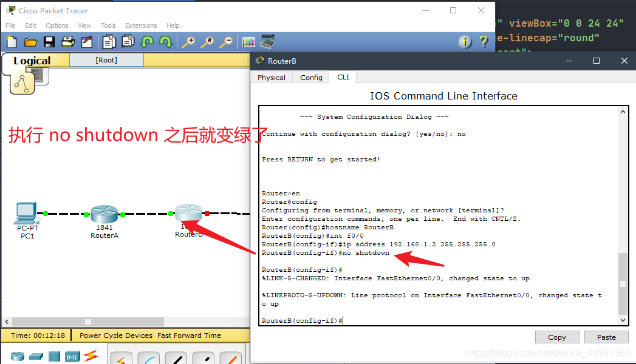Click the Copy button below the CLI

click(557, 337)
